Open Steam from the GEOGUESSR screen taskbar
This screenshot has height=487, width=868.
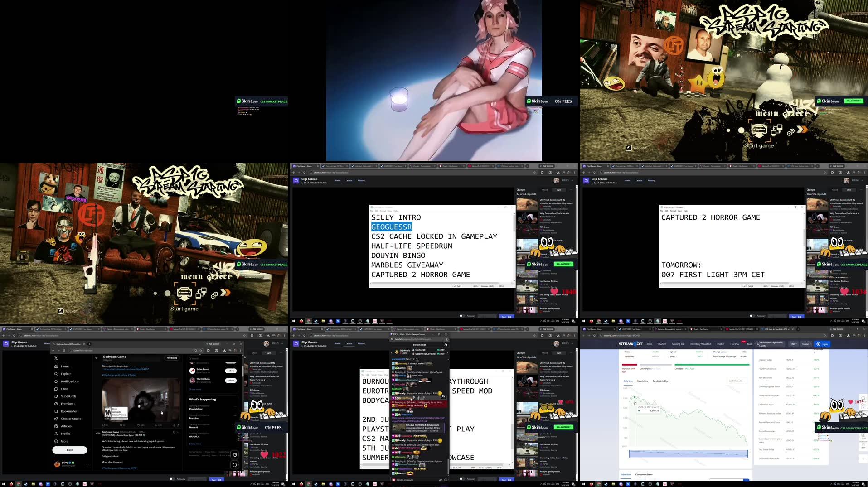pyautogui.click(x=316, y=321)
